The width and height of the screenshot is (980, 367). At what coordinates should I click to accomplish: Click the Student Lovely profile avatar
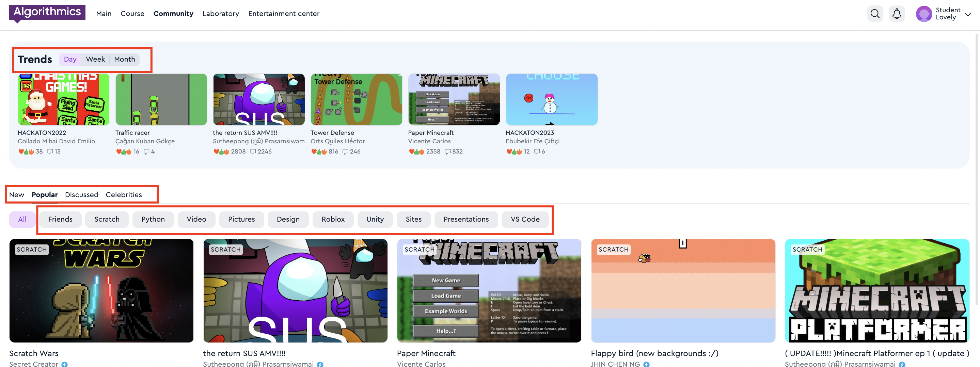[x=923, y=14]
